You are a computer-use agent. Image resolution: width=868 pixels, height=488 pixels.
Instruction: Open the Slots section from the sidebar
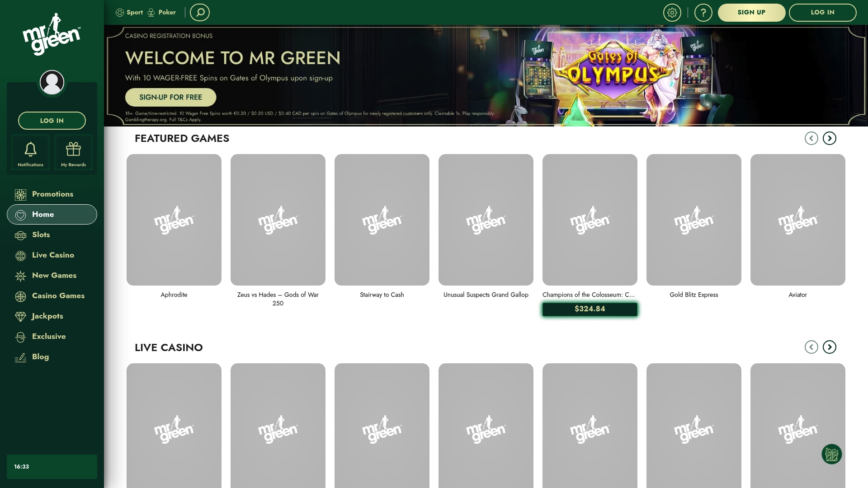point(41,235)
